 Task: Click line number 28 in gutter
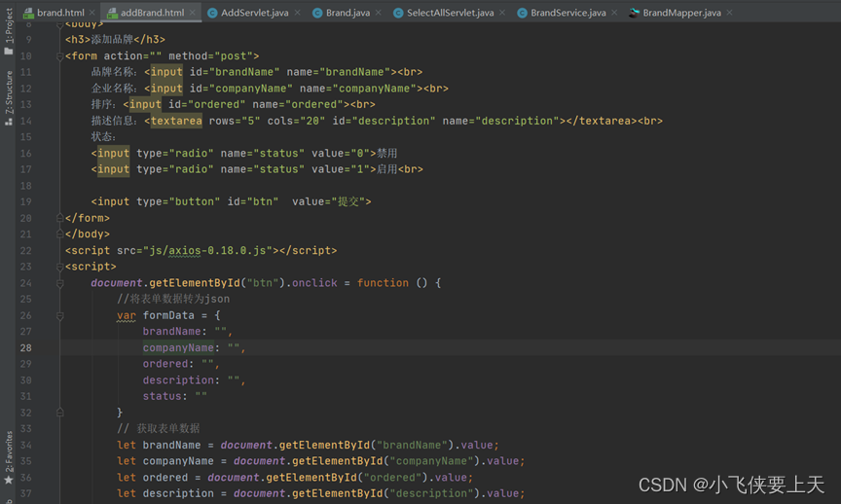click(x=25, y=347)
